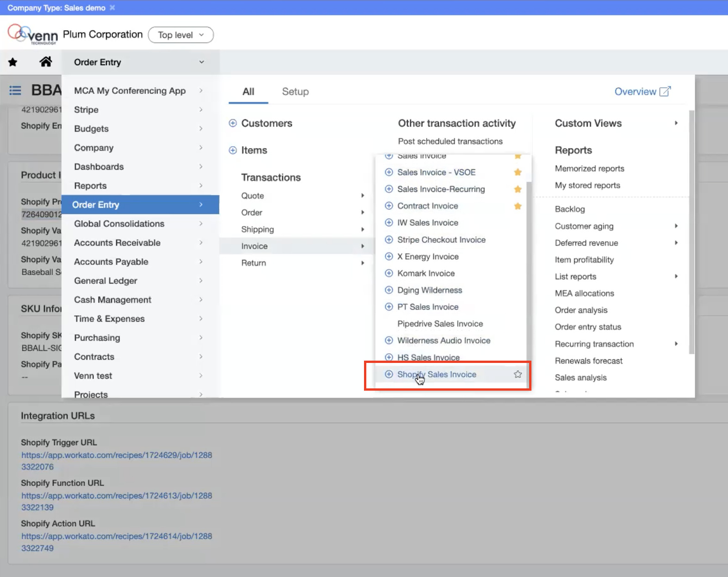728x577 pixels.
Task: Open My stored reports
Action: click(587, 185)
